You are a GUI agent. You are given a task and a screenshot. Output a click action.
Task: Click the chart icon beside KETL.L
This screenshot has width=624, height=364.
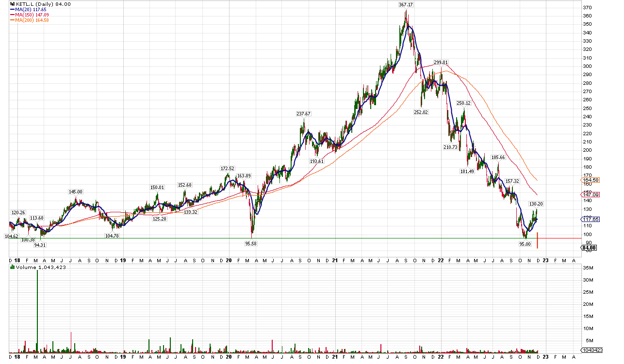pos(12,4)
